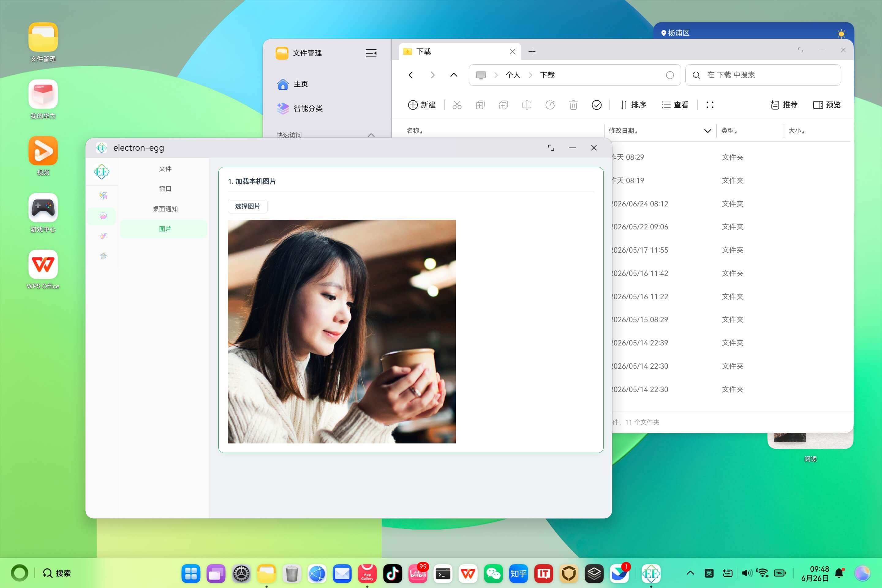The height and width of the screenshot is (588, 882).
Task: Click the 新建 button
Action: point(421,105)
